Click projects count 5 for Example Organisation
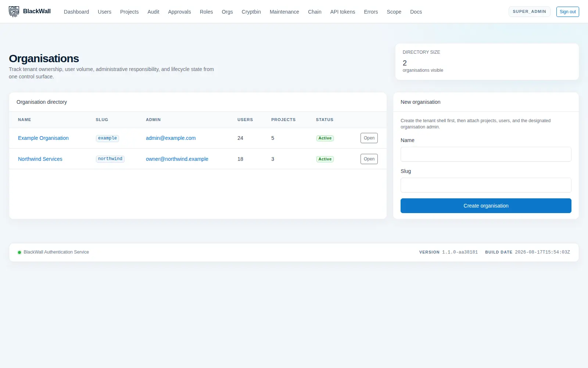Image resolution: width=588 pixels, height=368 pixels. [x=273, y=138]
